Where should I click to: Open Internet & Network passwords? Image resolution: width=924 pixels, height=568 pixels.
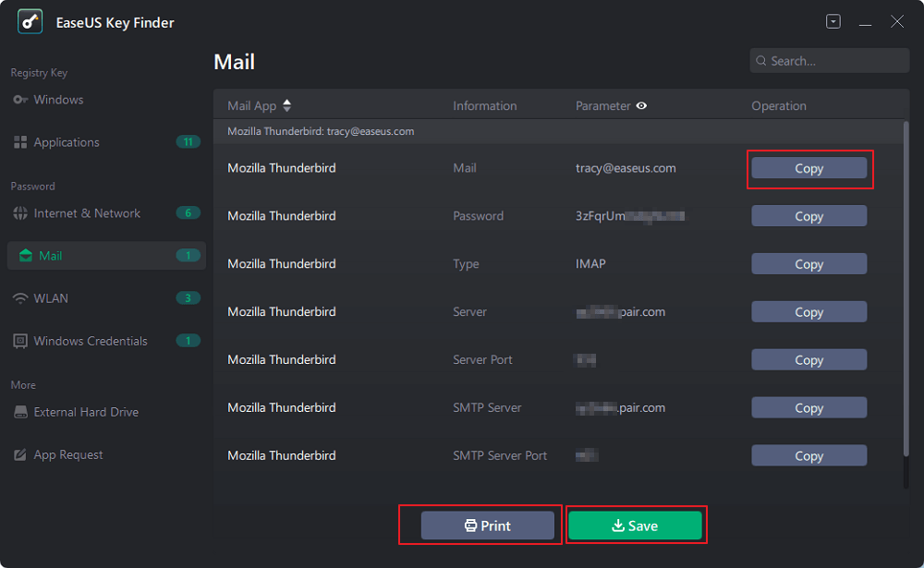[x=106, y=213]
